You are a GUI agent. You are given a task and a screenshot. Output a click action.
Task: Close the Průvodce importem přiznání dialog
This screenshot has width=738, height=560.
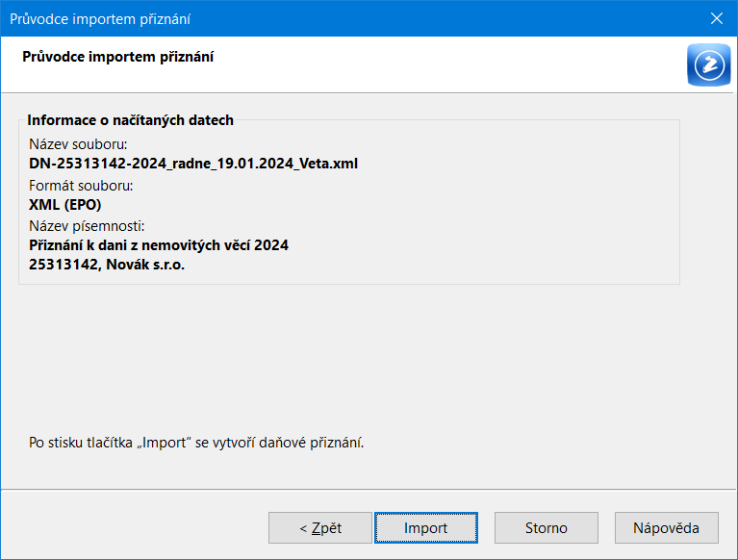coord(716,18)
